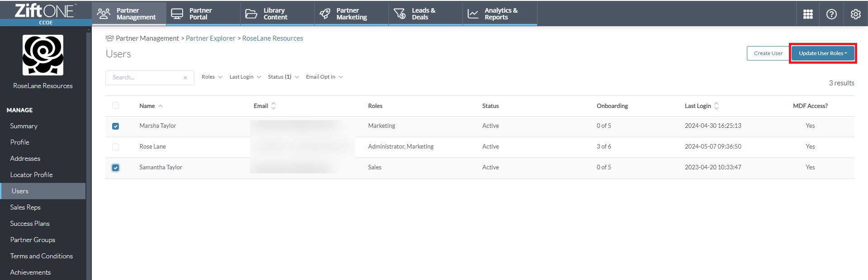Screen dimensions: 868x280
Task: Expand the Email Opt In filter dropdown
Action: tap(325, 77)
